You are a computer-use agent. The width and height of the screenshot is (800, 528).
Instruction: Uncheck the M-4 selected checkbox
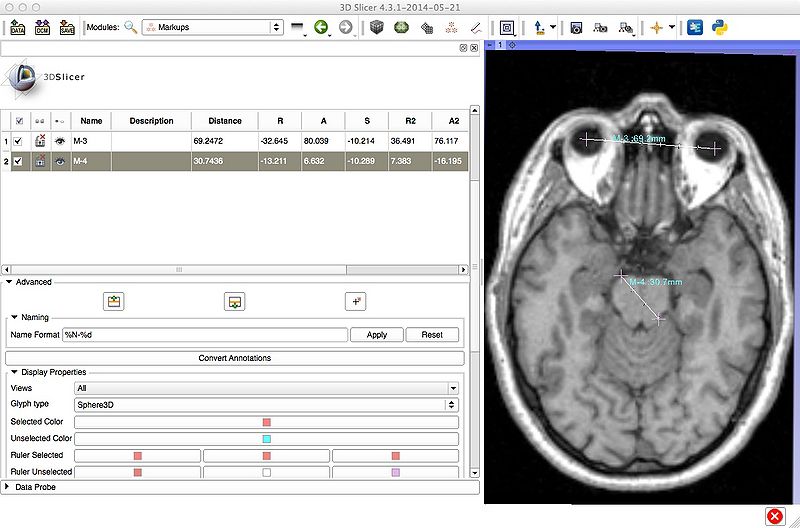(x=19, y=161)
